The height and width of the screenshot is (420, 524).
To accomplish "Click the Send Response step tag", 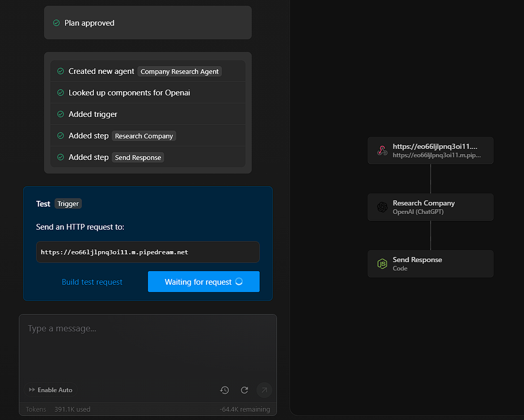I will 137,157.
